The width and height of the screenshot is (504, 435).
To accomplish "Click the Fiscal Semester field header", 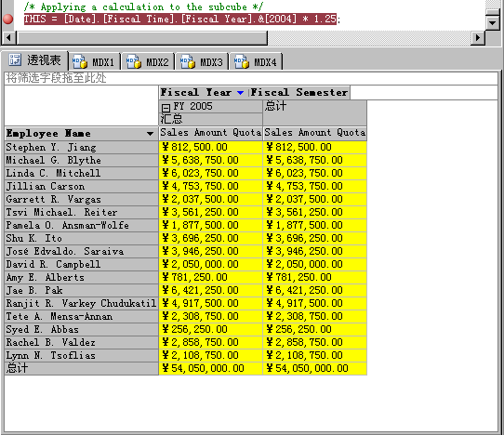I will [x=299, y=93].
